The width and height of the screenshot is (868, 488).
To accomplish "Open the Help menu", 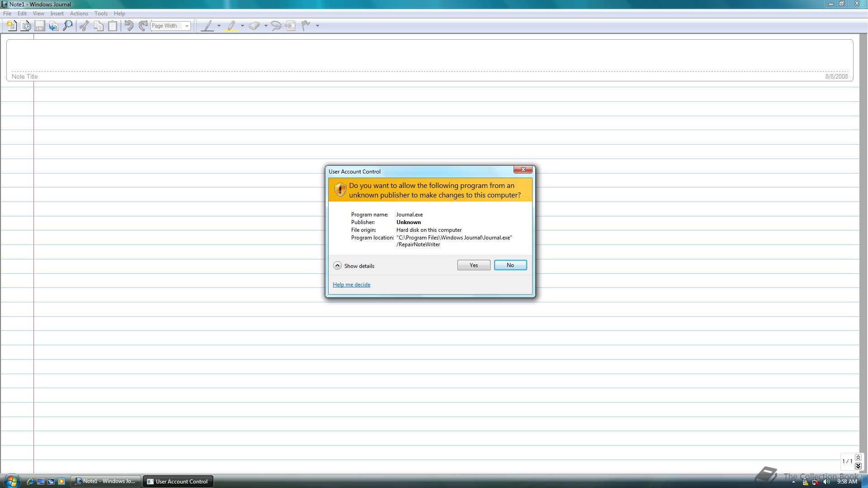I will pos(119,14).
